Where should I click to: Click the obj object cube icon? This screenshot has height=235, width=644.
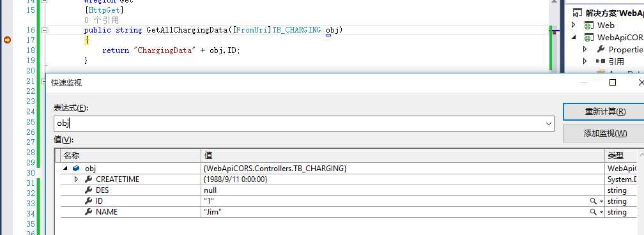(76, 169)
